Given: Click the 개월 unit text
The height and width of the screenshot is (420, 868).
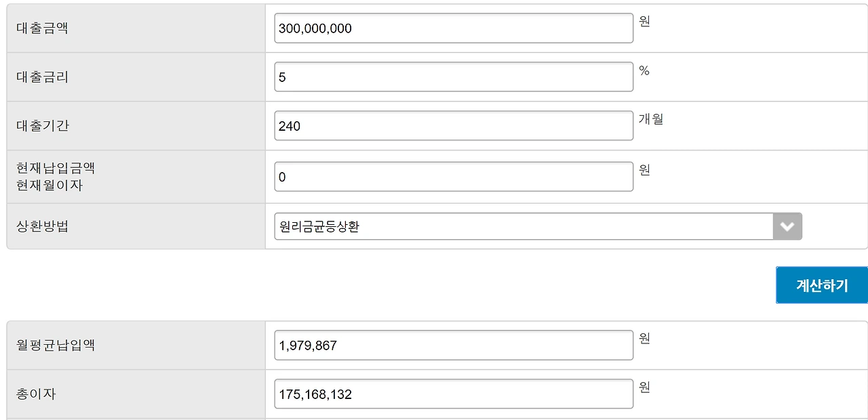Looking at the screenshot, I should coord(651,119).
